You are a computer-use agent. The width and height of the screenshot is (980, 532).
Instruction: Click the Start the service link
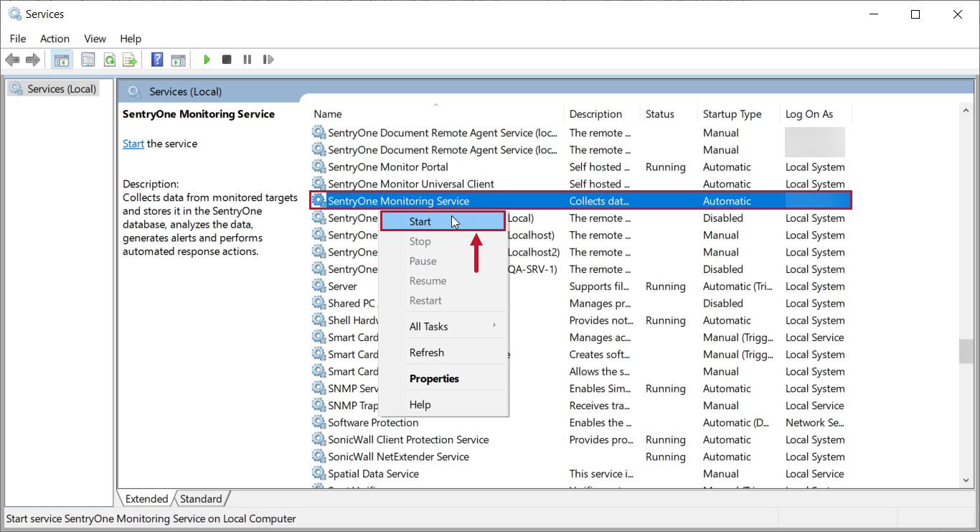(133, 144)
